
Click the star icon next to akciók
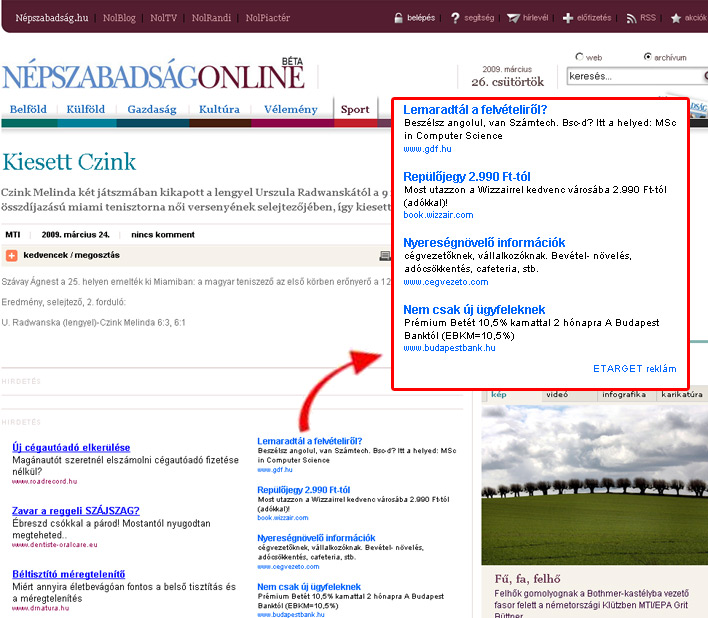[676, 18]
